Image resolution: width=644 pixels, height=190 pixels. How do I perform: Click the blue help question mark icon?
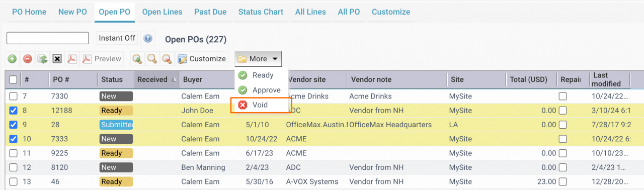pyautogui.click(x=148, y=38)
